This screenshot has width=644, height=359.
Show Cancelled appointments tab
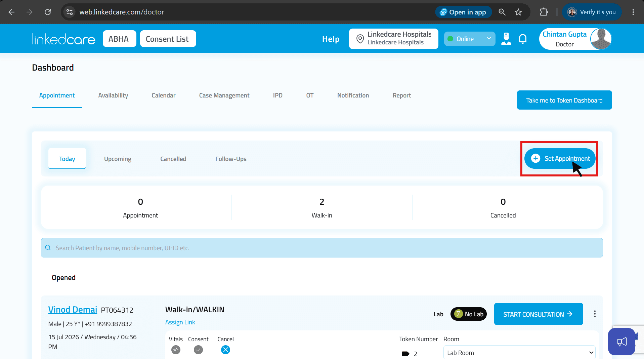[173, 159]
